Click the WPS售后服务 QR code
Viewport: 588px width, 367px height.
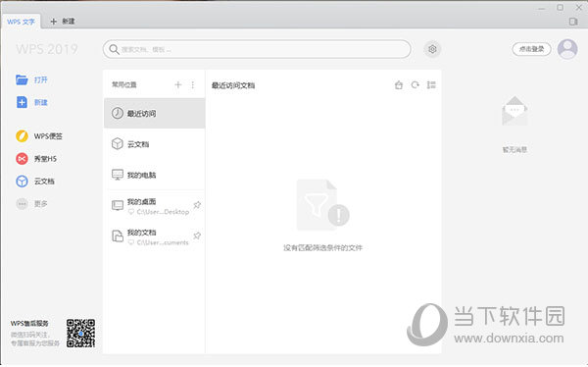click(80, 334)
